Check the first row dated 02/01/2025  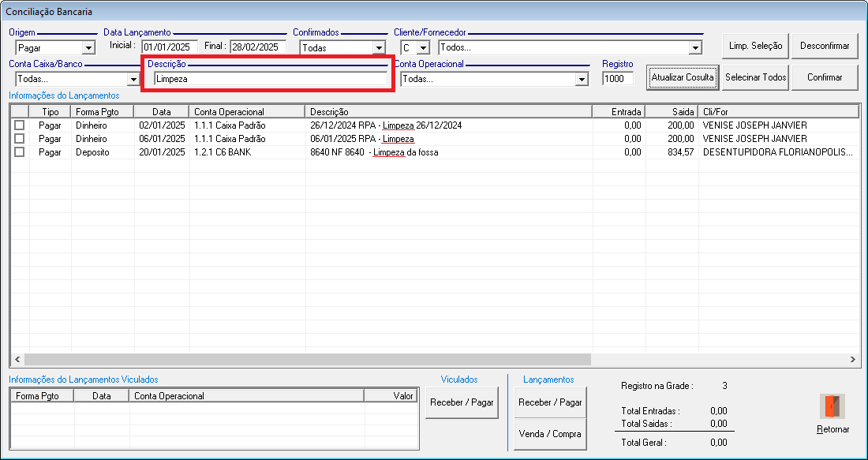[20, 125]
